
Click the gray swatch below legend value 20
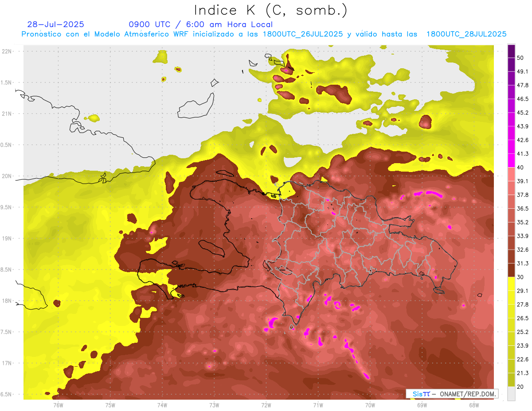511,394
